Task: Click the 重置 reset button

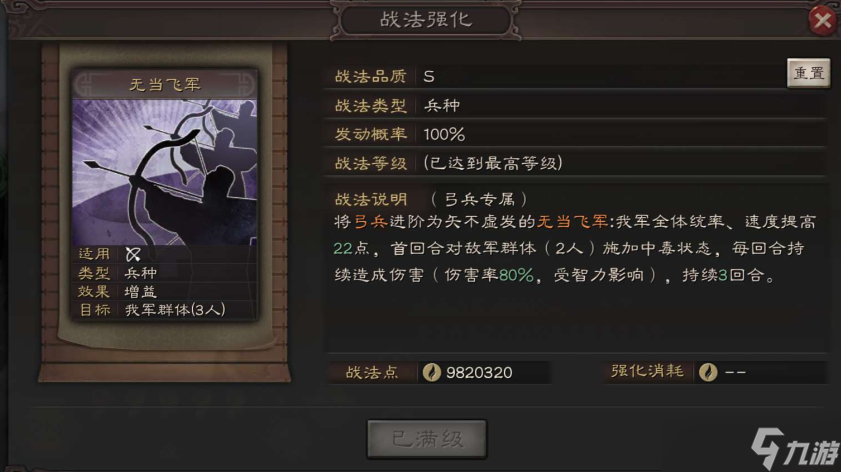Action: [x=808, y=73]
